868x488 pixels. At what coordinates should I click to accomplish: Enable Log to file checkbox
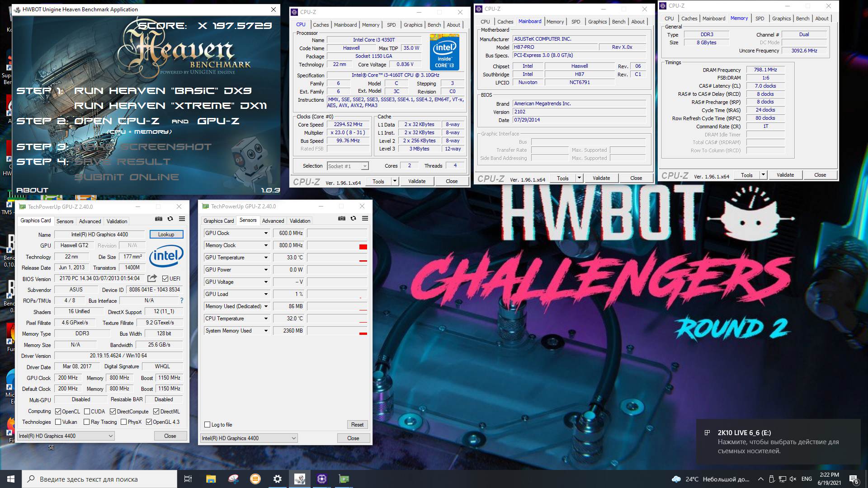207,424
